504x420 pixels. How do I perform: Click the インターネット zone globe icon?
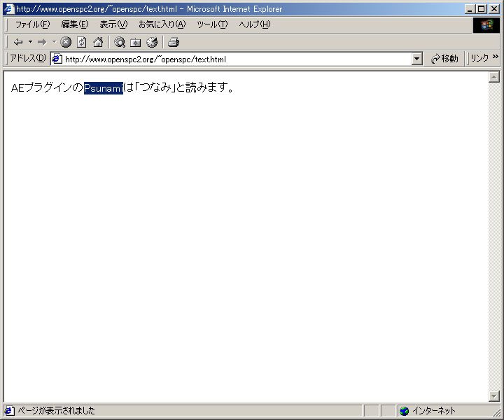404,411
